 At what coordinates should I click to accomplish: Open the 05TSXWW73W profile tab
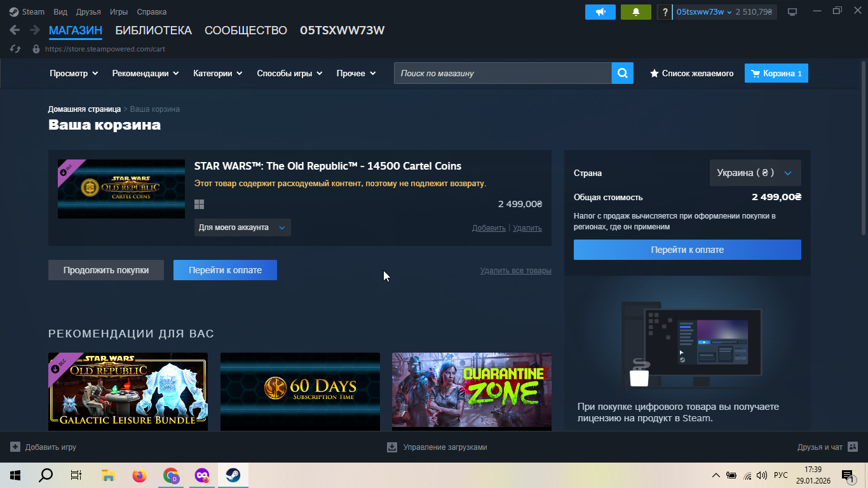point(342,30)
